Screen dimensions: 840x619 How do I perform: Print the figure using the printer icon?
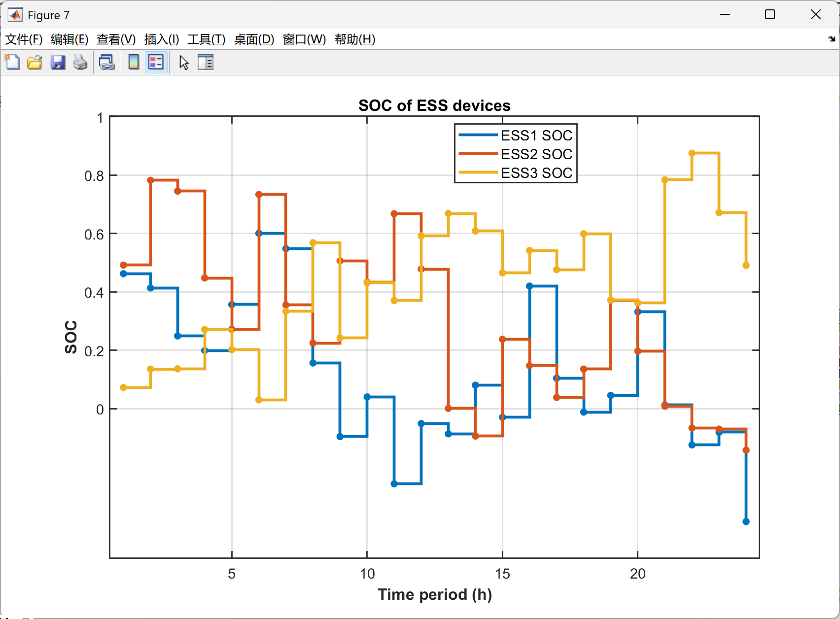tap(80, 63)
